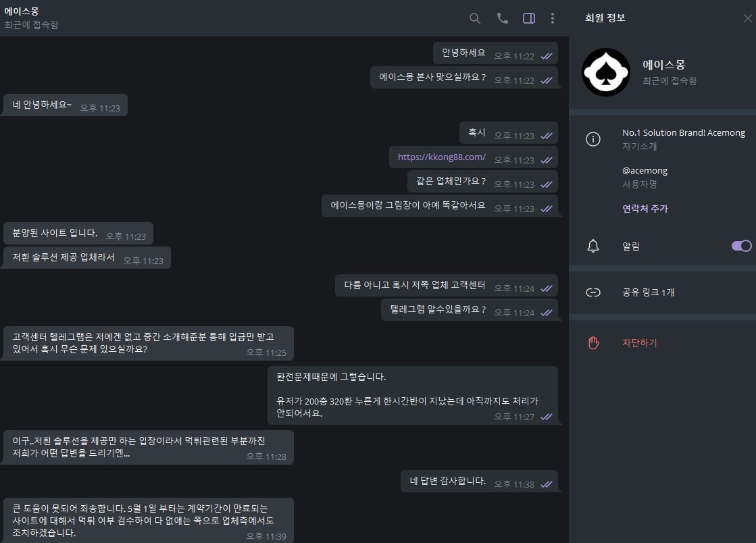This screenshot has height=543, width=756.
Task: Click the 네 답변 감사합니다 message bubble
Action: coord(479,482)
